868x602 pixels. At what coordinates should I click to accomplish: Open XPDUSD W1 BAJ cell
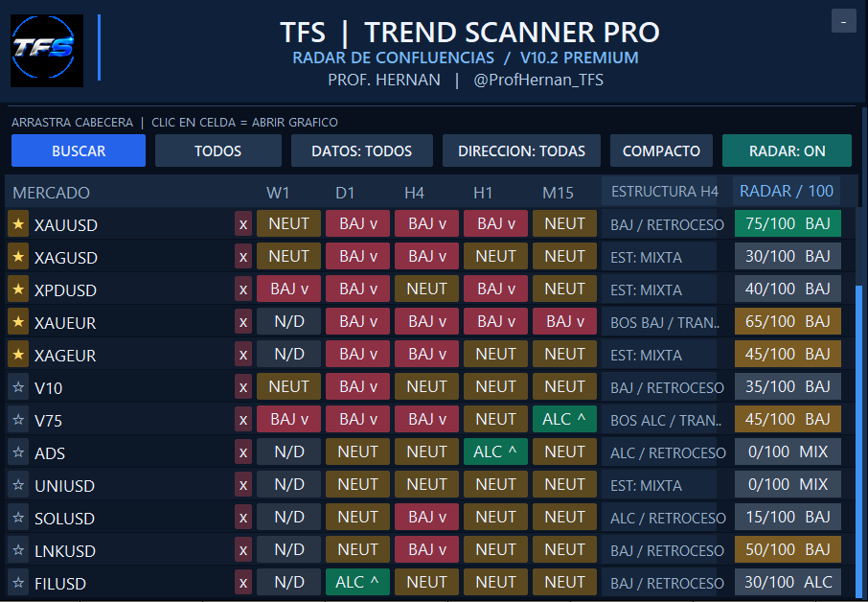(x=288, y=289)
